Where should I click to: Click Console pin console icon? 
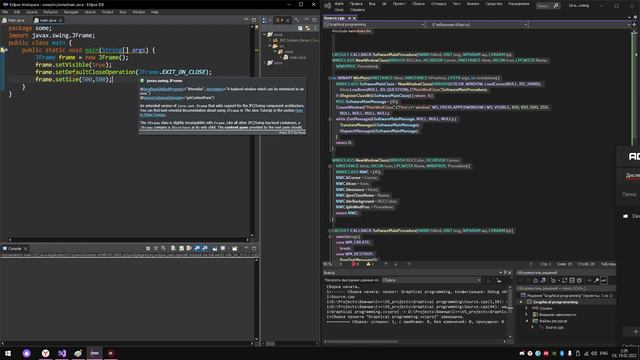(x=215, y=248)
